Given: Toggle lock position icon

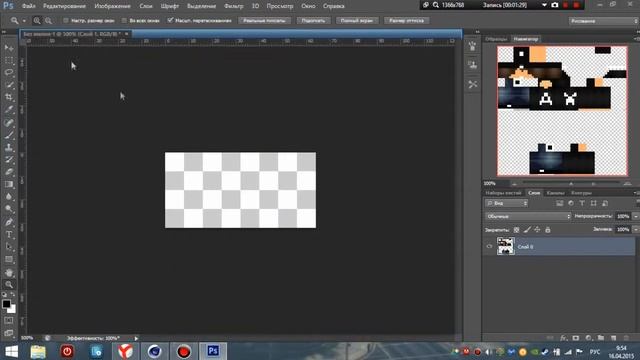Looking at the screenshot, I should coord(537,230).
